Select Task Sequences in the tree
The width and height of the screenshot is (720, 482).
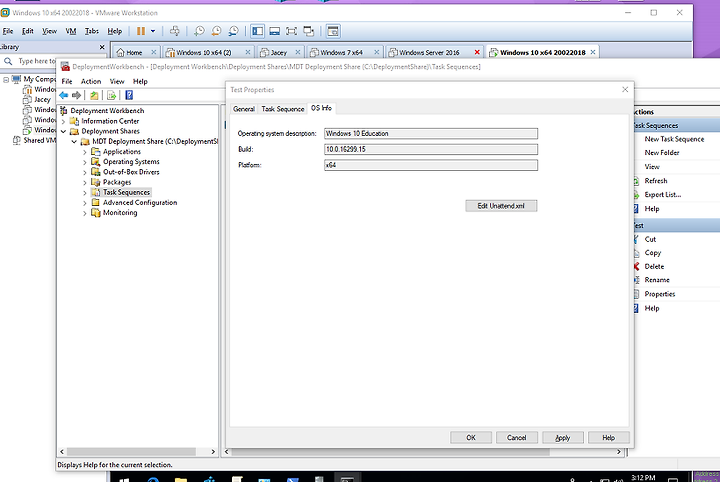coord(126,192)
